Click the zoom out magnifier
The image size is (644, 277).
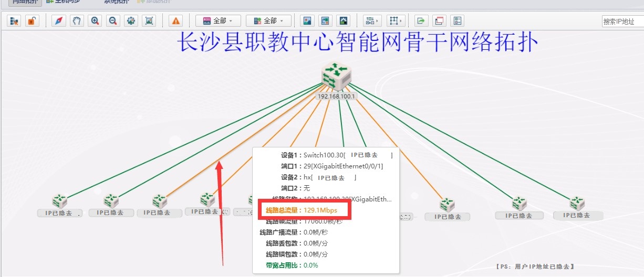pos(113,21)
